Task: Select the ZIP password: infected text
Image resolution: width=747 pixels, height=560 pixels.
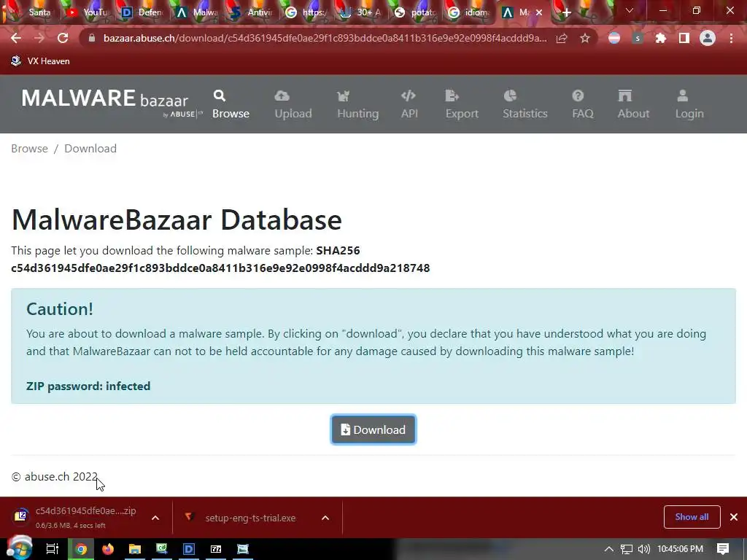Action: pos(88,386)
